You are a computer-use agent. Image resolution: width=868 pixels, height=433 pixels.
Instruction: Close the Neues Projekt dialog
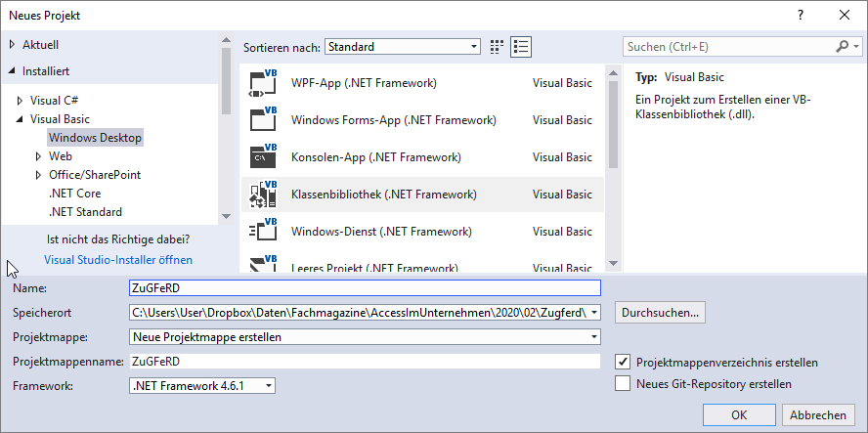845,15
